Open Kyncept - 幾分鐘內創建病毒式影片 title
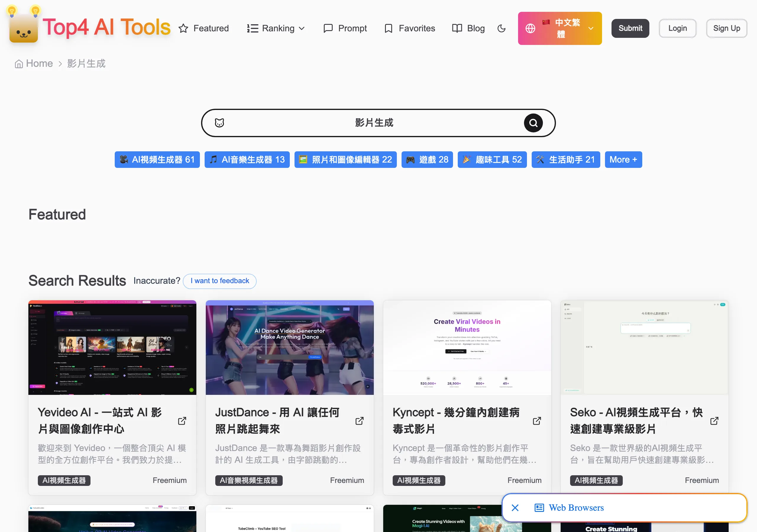757x532 pixels. pyautogui.click(x=456, y=421)
